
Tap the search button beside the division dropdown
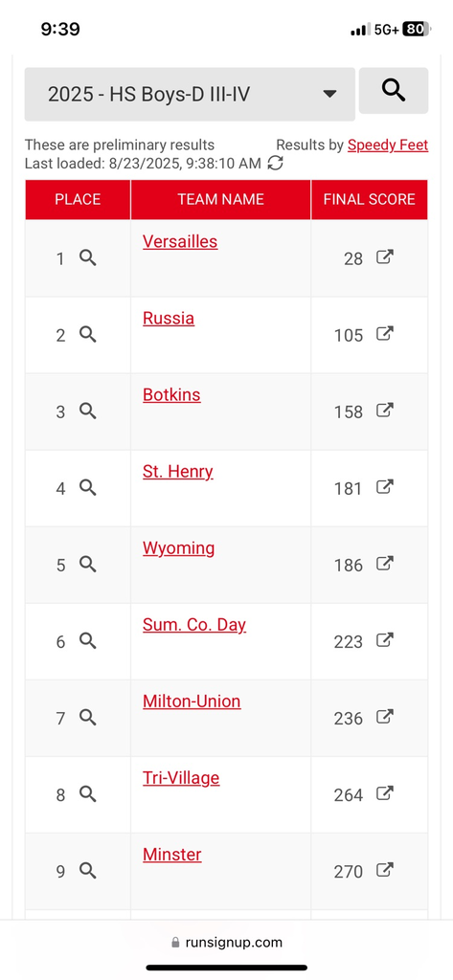tap(394, 91)
